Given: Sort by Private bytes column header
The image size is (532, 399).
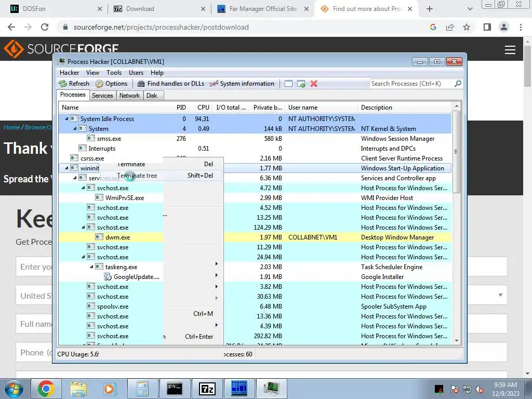Looking at the screenshot, I should 268,107.
